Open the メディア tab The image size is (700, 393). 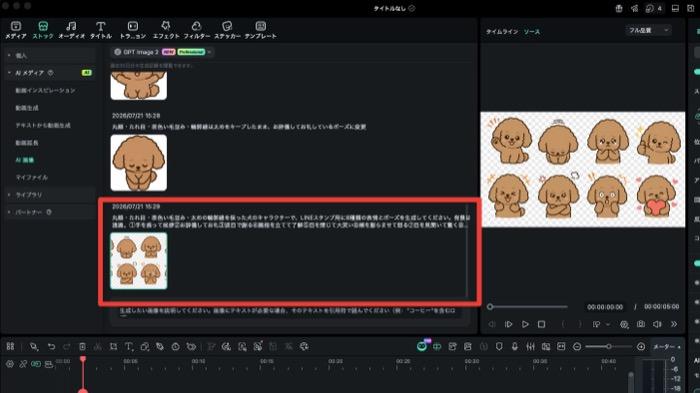[x=16, y=30]
